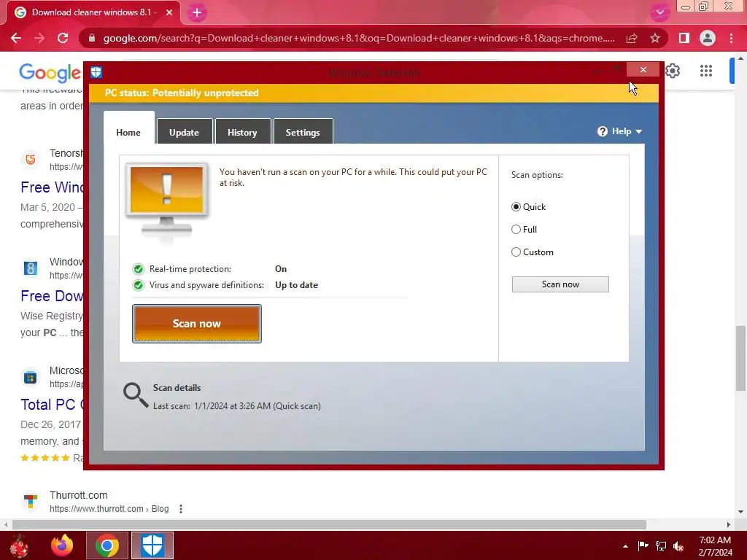This screenshot has width=747, height=560.
Task: Click the gray Scan now button
Action: (x=560, y=284)
